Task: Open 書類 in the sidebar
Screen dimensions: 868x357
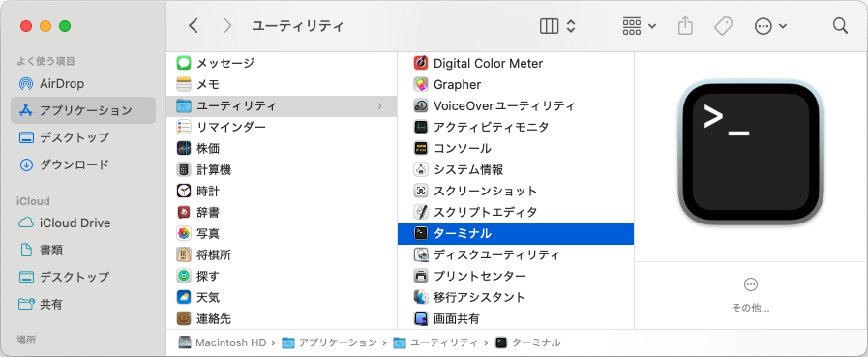Action: [x=83, y=250]
